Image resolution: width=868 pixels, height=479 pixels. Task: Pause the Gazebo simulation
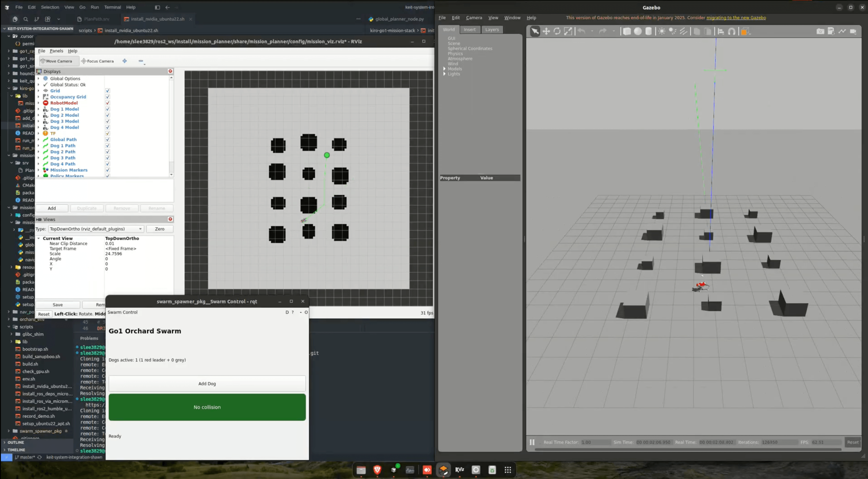pyautogui.click(x=532, y=442)
